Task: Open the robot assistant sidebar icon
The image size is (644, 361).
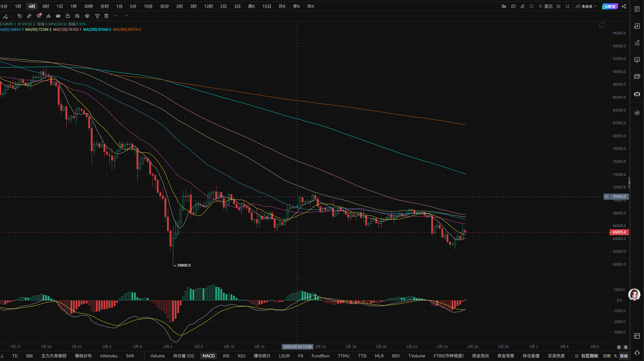Action: 637,94
